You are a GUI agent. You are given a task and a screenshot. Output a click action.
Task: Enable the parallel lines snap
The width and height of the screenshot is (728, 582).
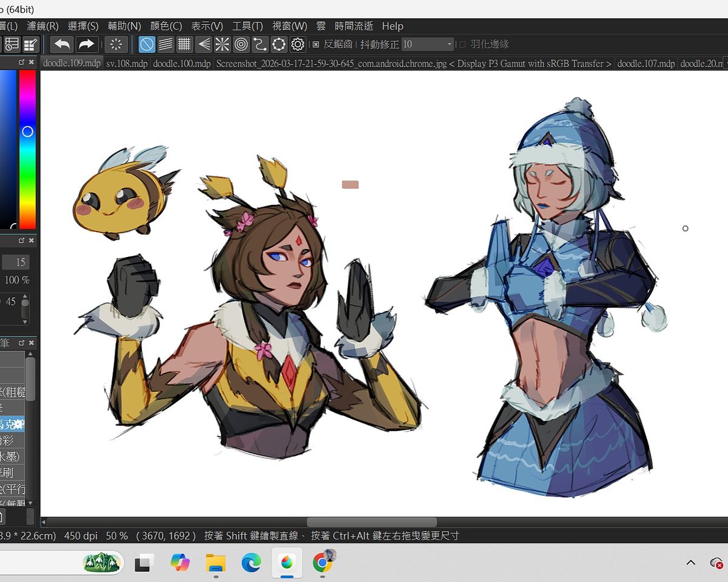coord(165,44)
